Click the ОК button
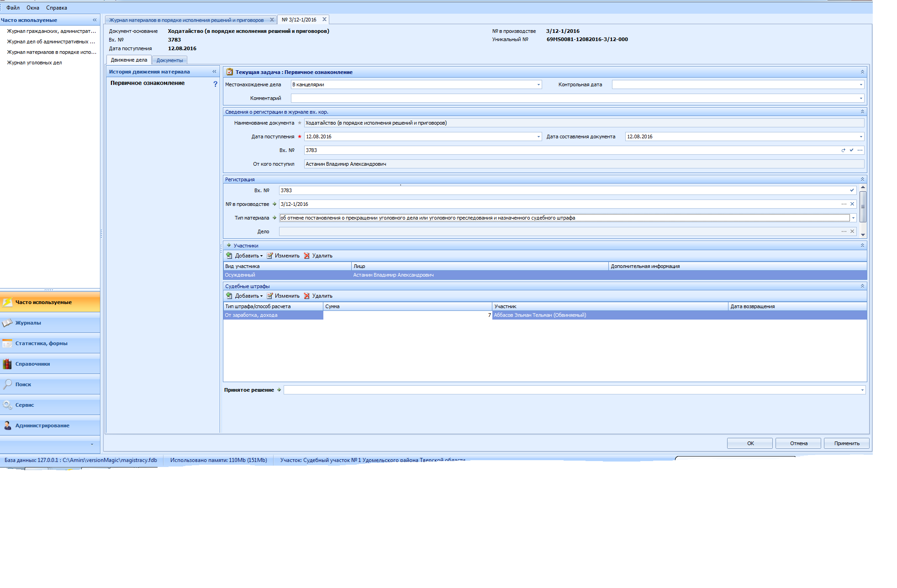The width and height of the screenshot is (897, 588). click(x=750, y=443)
